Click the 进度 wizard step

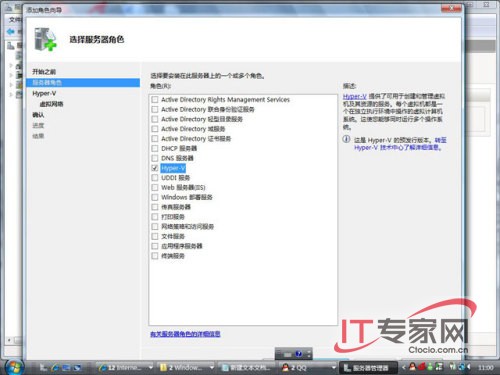(38, 125)
